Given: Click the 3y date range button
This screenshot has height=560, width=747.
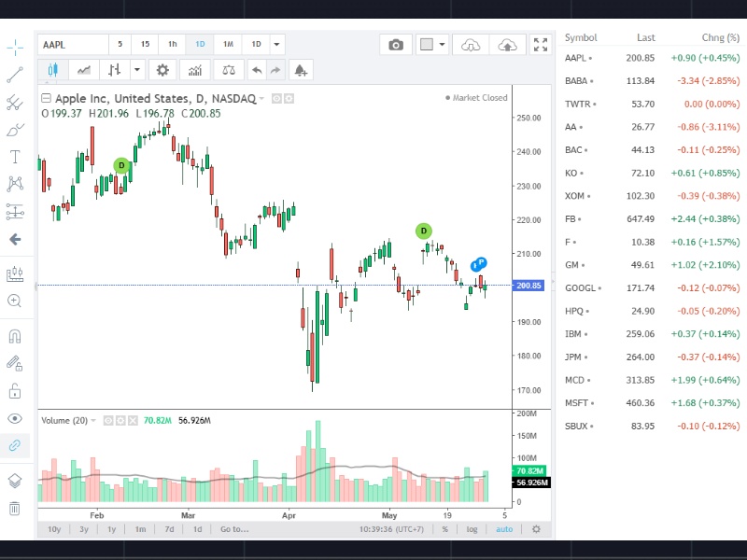Looking at the screenshot, I should pyautogui.click(x=84, y=529).
